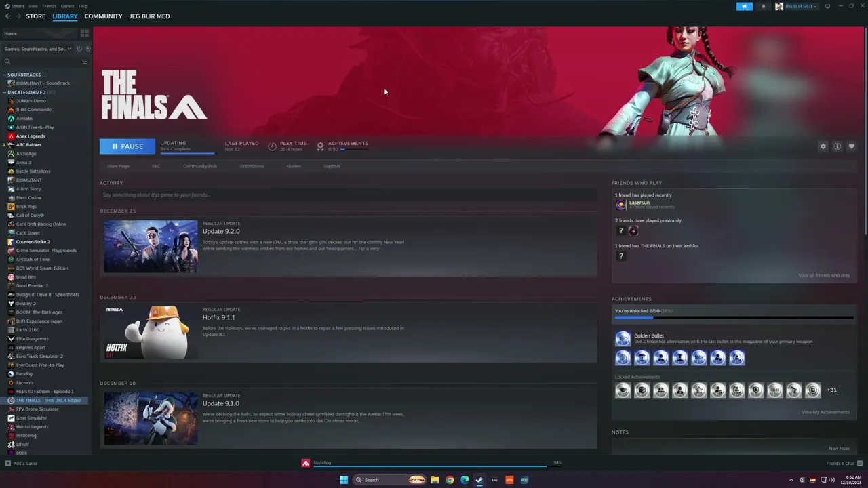Open the Help menu
This screenshot has width=868, height=488.
click(83, 6)
